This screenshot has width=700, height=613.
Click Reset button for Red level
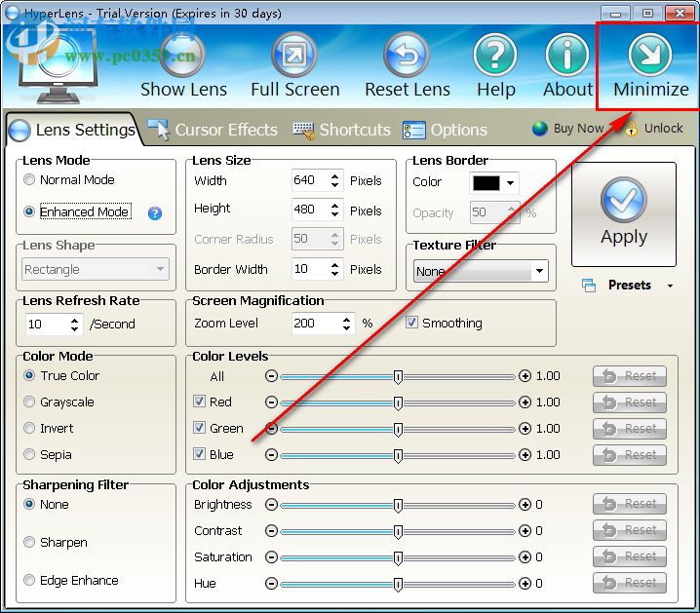(630, 402)
